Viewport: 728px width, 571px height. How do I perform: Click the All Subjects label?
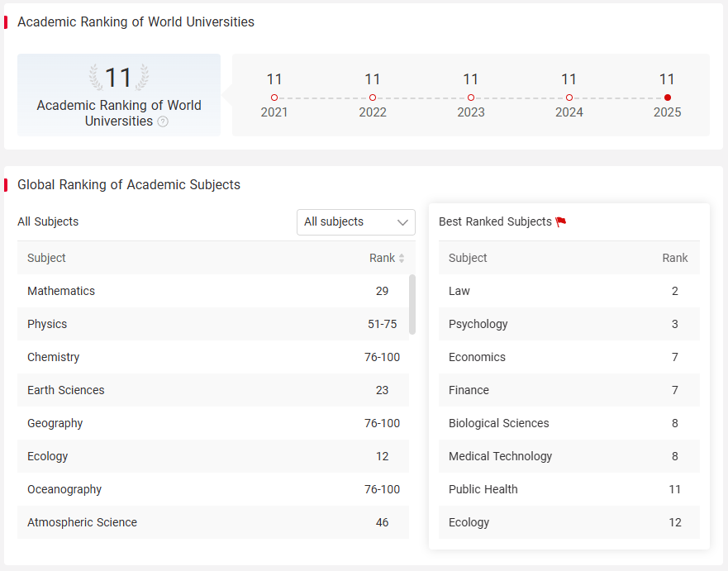[x=48, y=222]
